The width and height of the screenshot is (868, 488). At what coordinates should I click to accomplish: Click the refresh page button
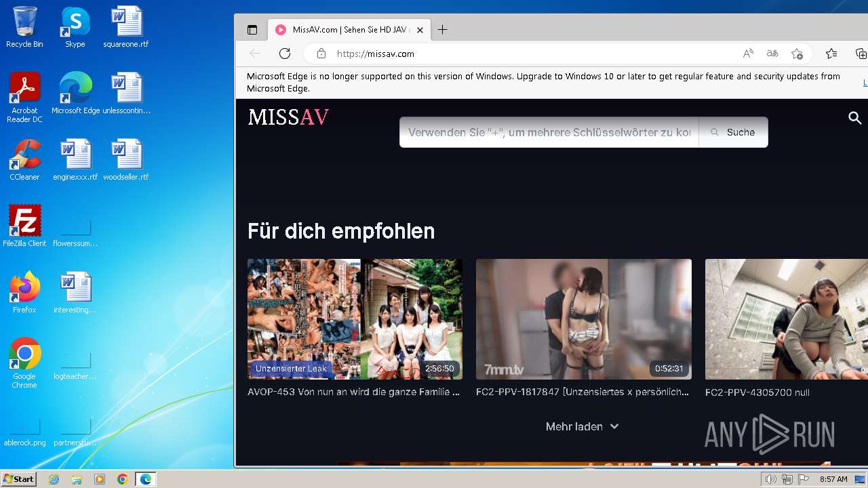(285, 54)
